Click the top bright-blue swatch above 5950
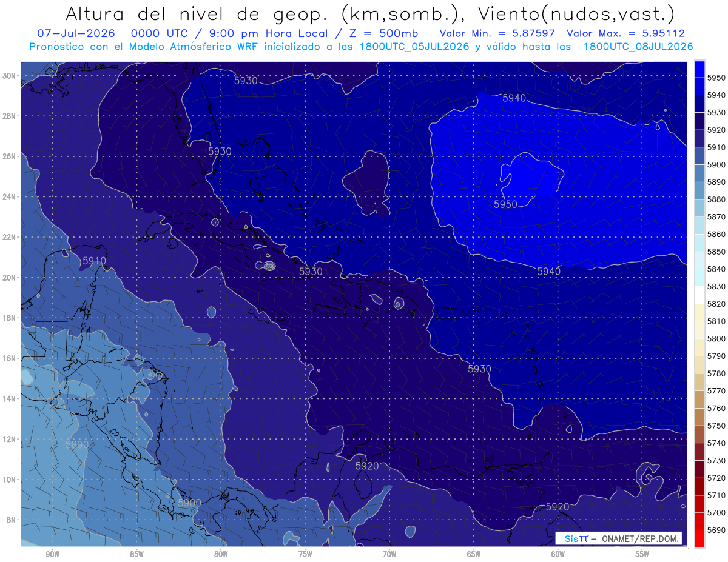728x562 pixels. click(699, 69)
